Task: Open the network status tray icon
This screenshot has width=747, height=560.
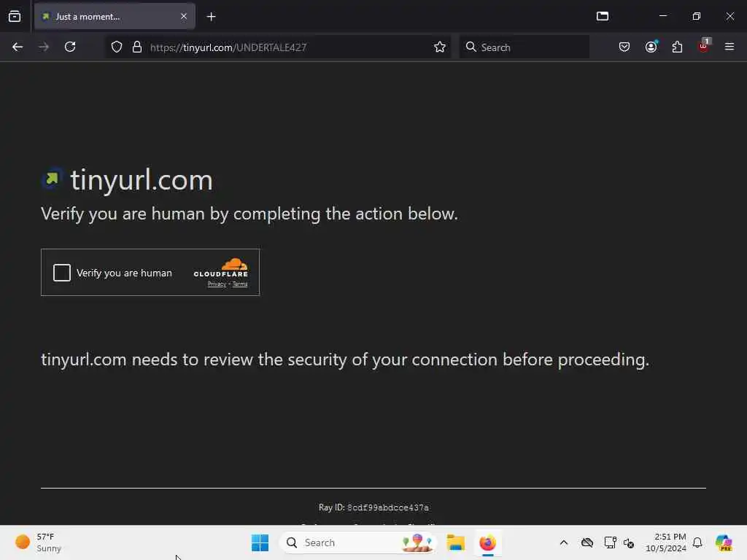Action: pos(611,542)
